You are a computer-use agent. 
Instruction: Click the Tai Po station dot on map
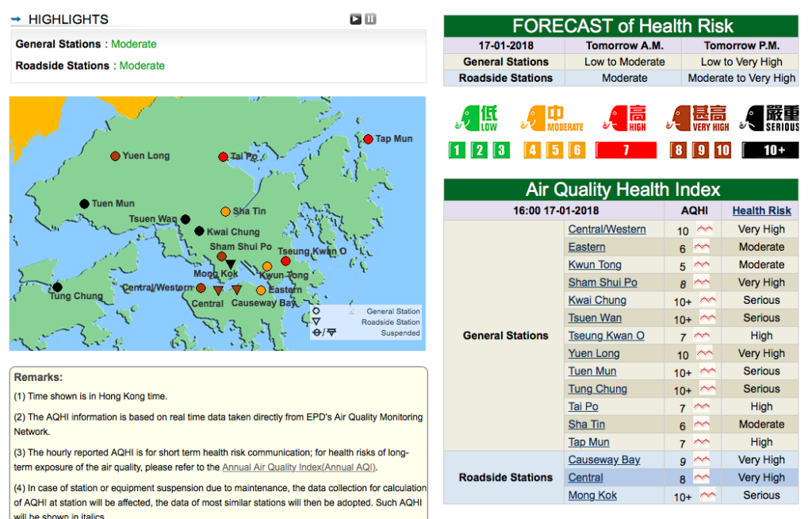pos(223,157)
